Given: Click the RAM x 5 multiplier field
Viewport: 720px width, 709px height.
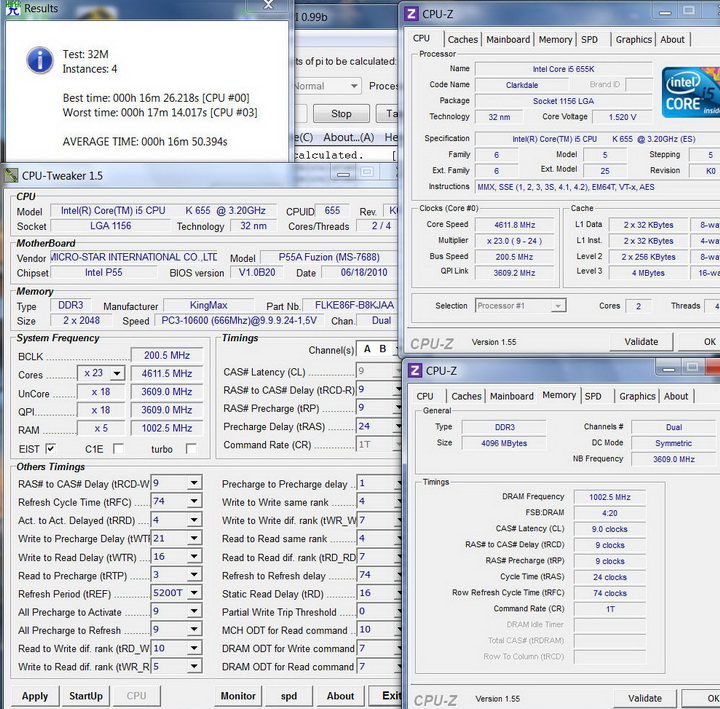Looking at the screenshot, I should [x=101, y=428].
